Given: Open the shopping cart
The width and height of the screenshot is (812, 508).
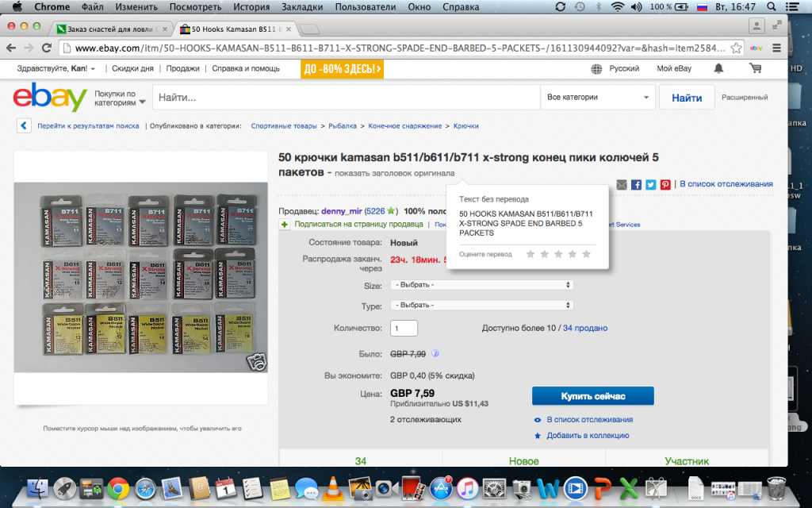Looking at the screenshot, I should (x=756, y=68).
